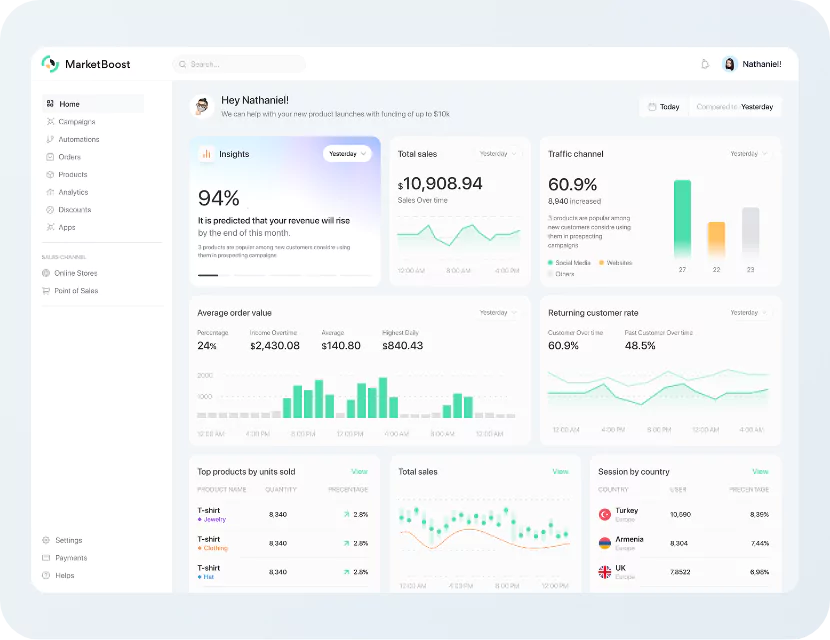Expand the Traffic channel Yesterday dropdown
830x640 pixels.
(x=748, y=154)
